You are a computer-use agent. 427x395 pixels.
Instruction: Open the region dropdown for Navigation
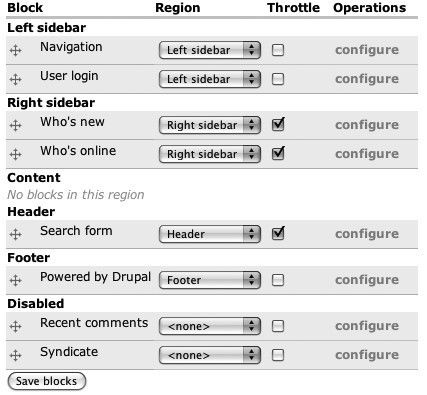(210, 50)
